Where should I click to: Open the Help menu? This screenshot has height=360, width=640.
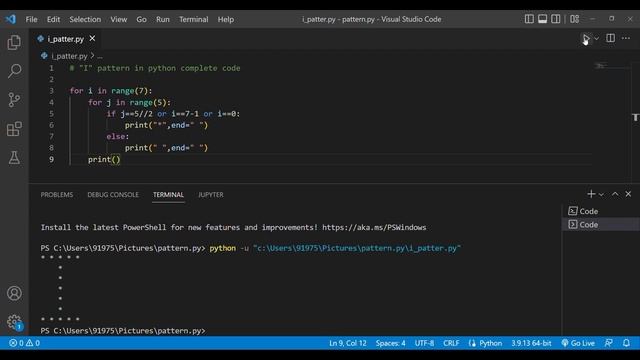click(225, 19)
